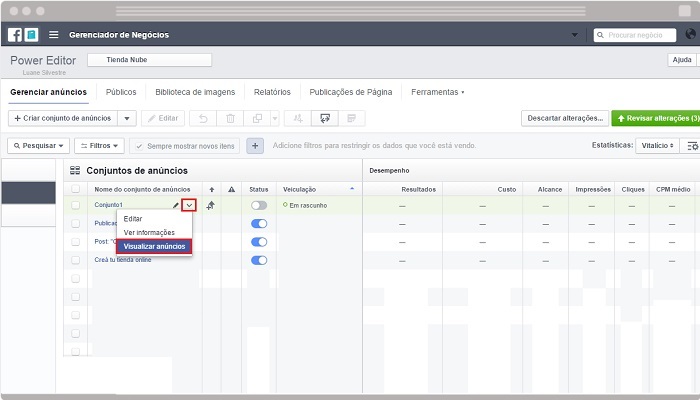Click the Resultados column header
The image size is (700, 400).
coord(418,189)
